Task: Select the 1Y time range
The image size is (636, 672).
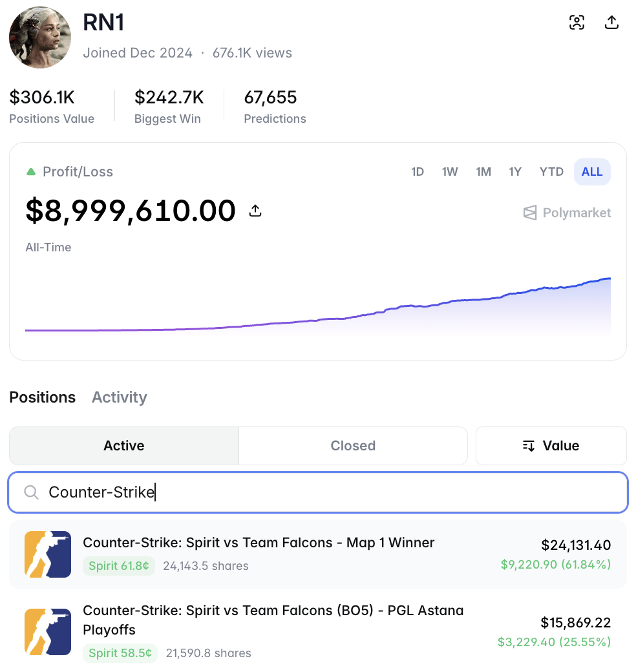Action: 514,172
